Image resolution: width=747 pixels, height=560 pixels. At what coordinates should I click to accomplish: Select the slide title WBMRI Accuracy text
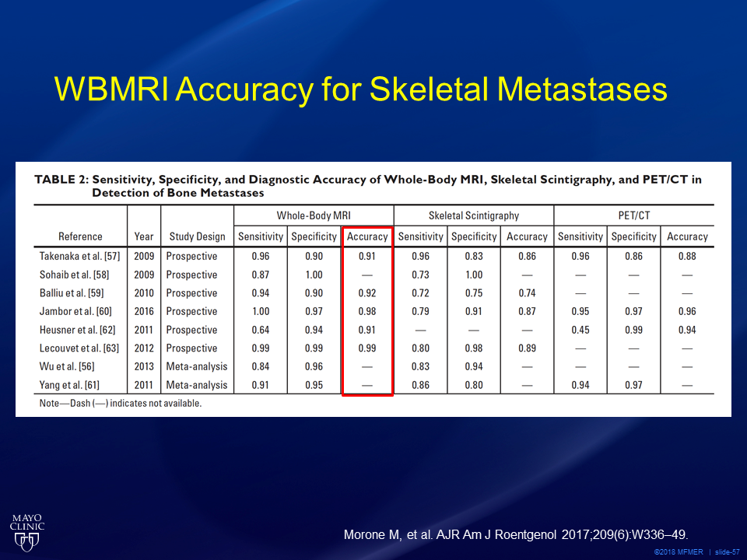click(360, 90)
